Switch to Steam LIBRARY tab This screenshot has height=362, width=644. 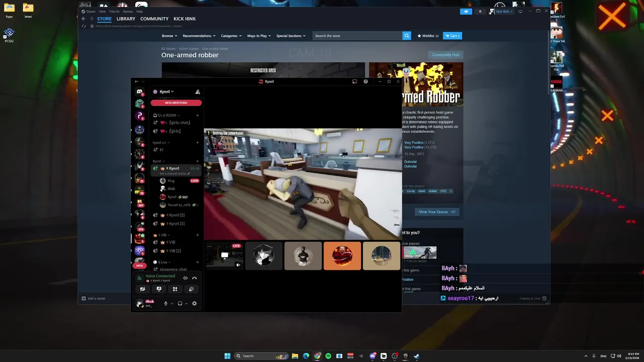coord(126,19)
